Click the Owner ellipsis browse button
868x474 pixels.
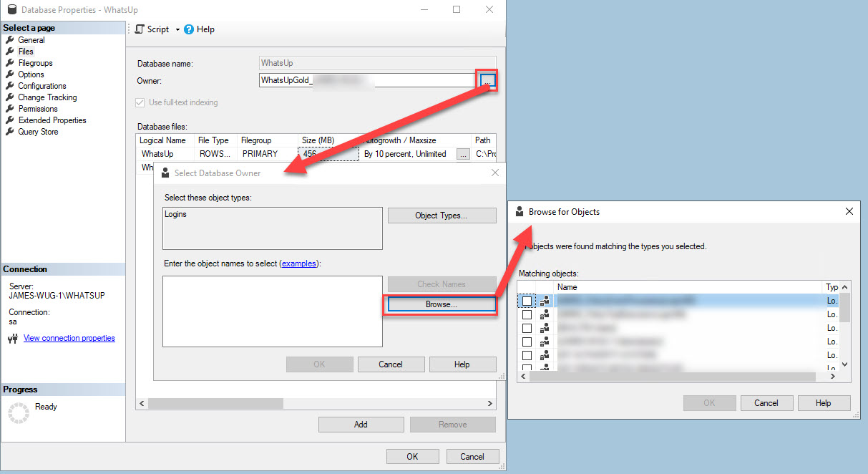(x=487, y=81)
